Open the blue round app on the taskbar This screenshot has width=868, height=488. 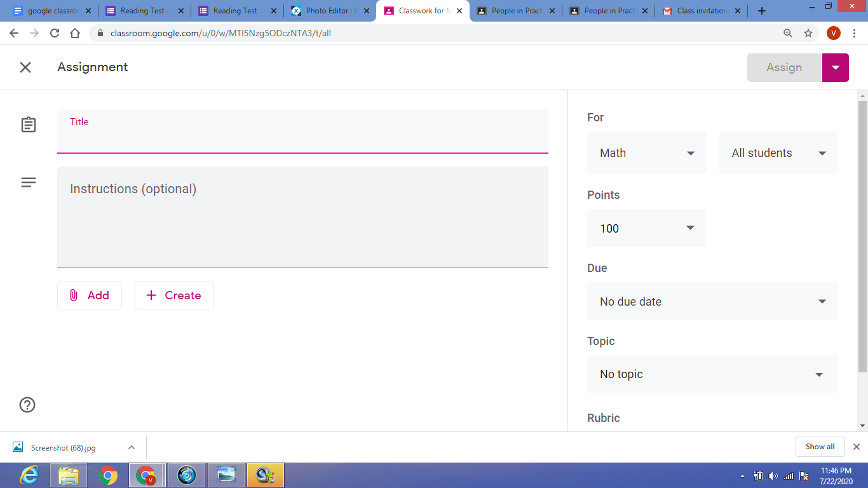(x=186, y=475)
